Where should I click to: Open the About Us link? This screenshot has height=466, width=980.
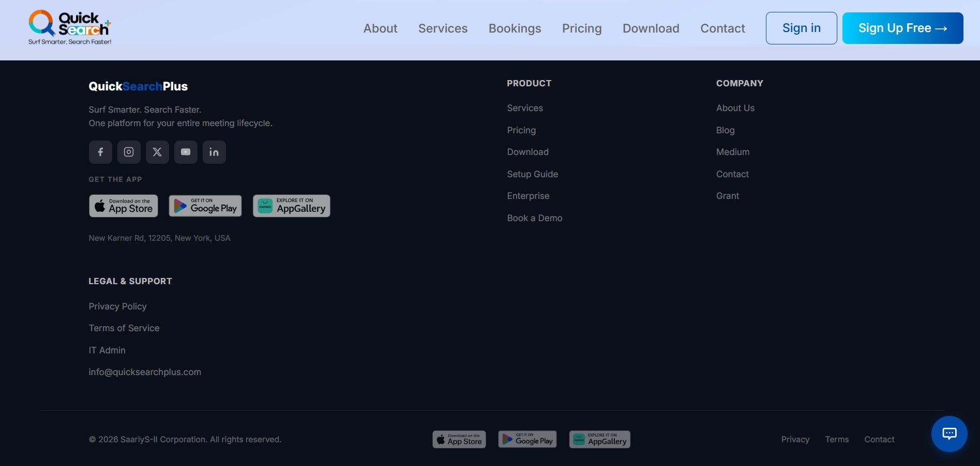coord(735,108)
